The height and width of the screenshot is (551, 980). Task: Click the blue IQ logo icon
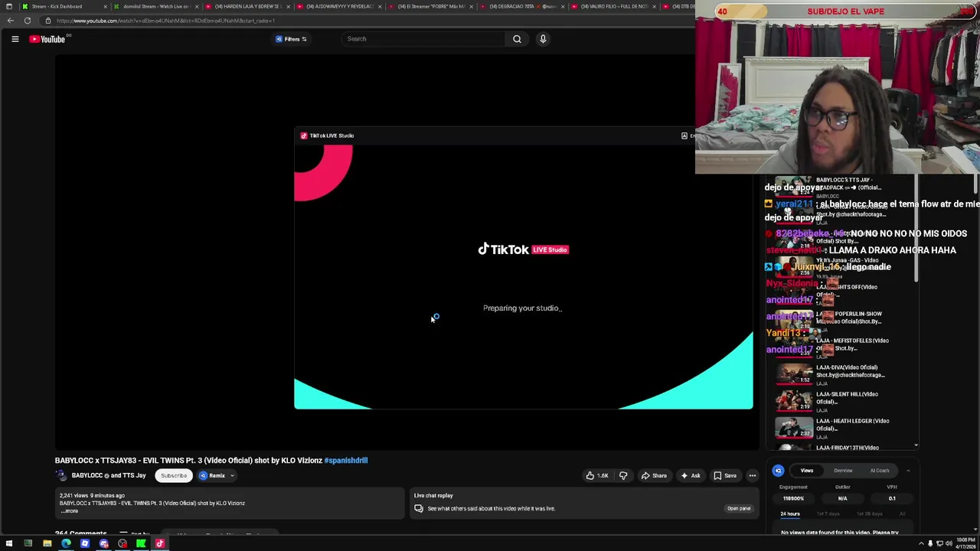[778, 471]
